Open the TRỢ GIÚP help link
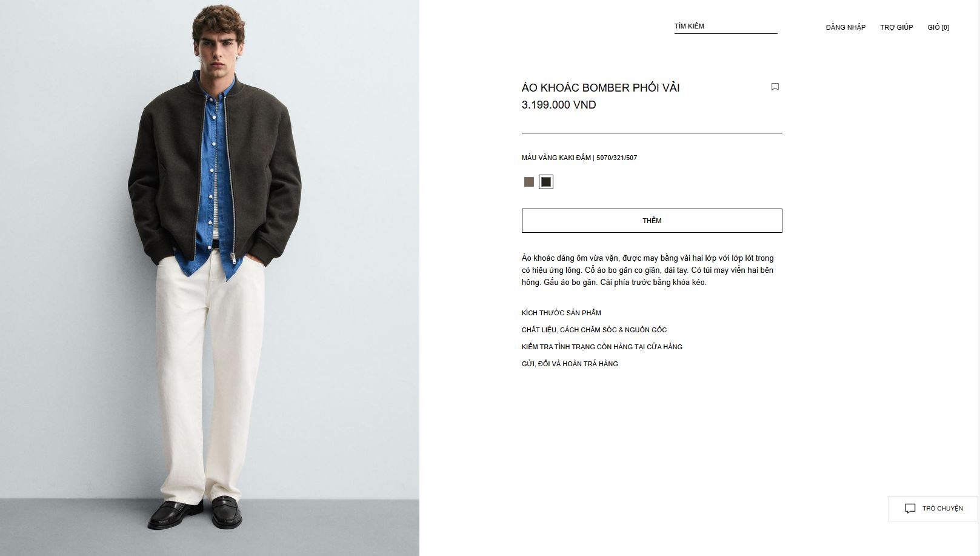The image size is (980, 556). (x=896, y=27)
